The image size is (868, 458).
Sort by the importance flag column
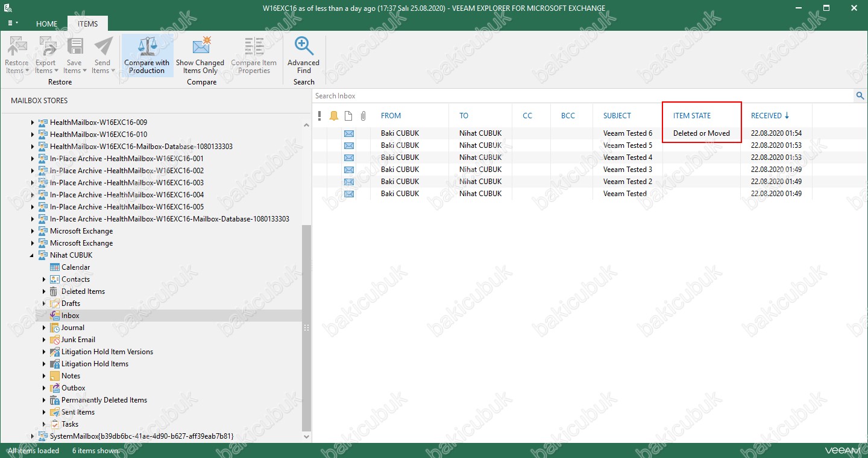pos(319,116)
